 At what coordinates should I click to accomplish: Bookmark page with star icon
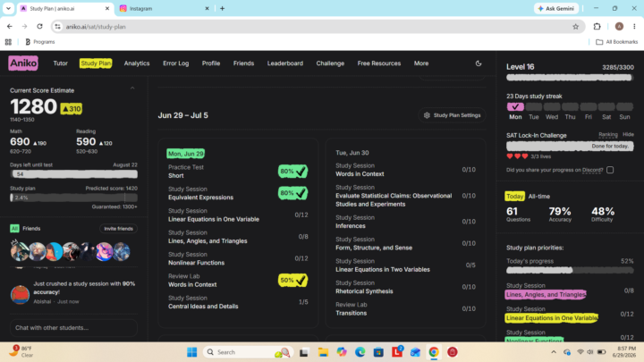[x=575, y=27]
